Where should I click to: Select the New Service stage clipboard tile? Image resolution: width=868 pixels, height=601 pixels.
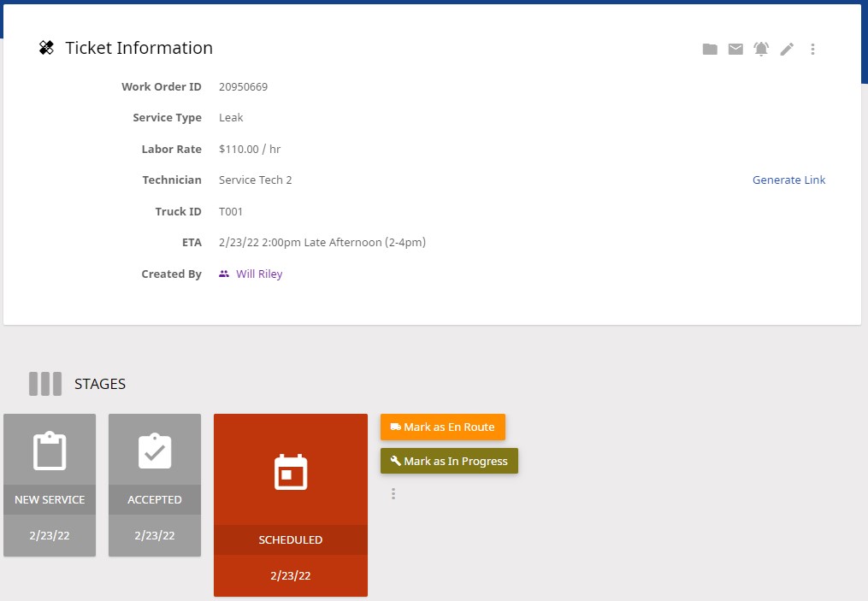(x=50, y=486)
